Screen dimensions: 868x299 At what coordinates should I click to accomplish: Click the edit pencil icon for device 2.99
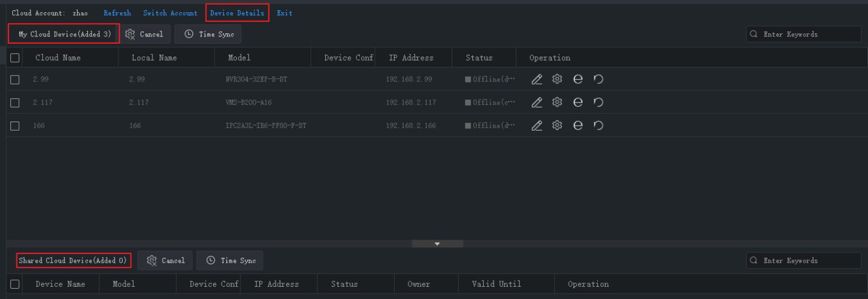[537, 80]
